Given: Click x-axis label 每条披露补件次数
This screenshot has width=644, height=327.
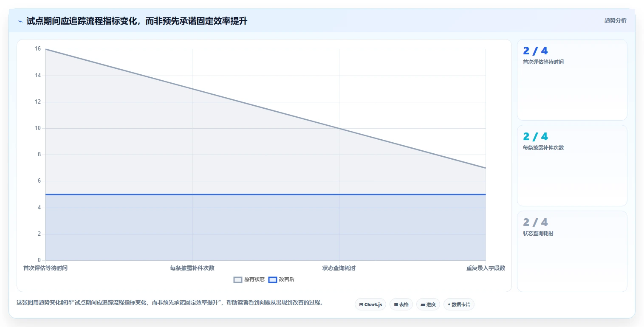Looking at the screenshot, I should pos(192,268).
